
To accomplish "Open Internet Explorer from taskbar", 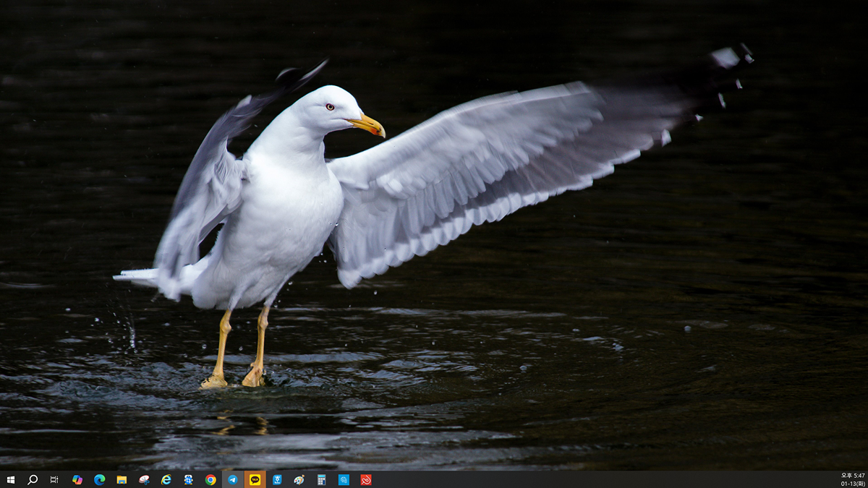I will 166,479.
